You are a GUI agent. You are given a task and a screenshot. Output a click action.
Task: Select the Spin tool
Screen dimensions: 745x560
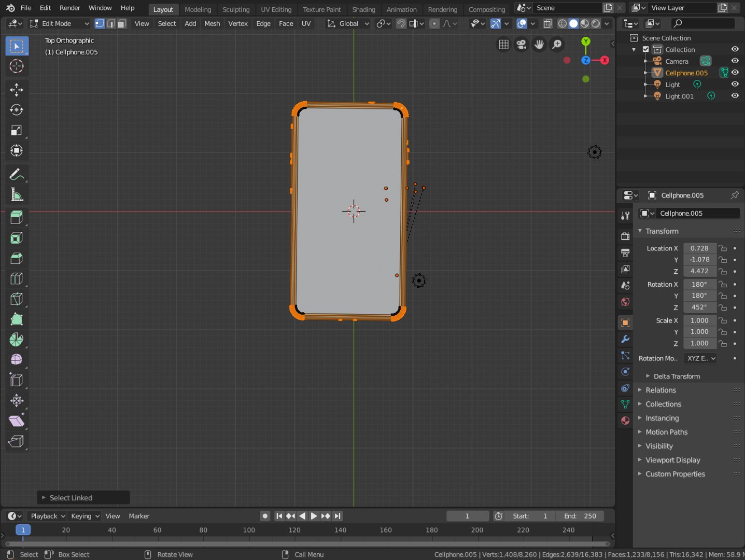(17, 340)
